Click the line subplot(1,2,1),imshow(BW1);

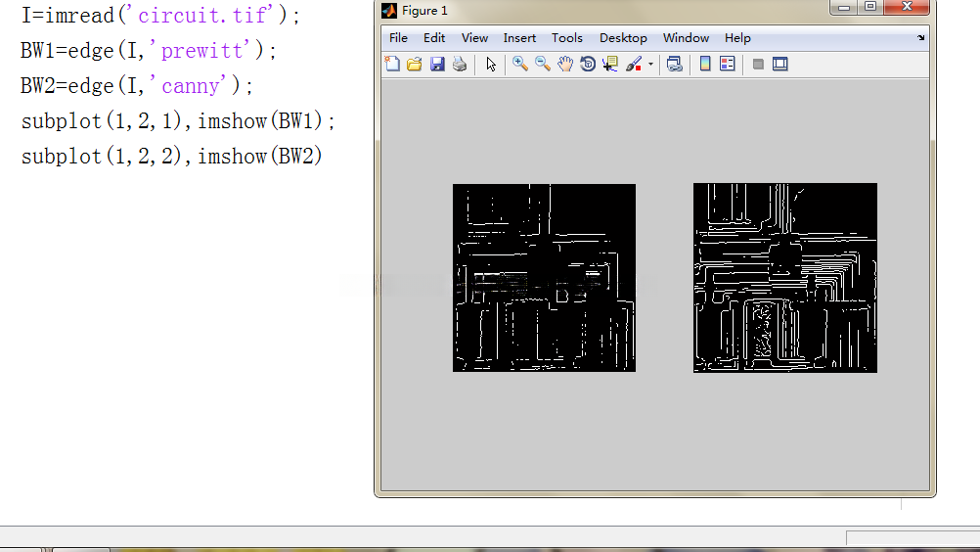tap(178, 120)
